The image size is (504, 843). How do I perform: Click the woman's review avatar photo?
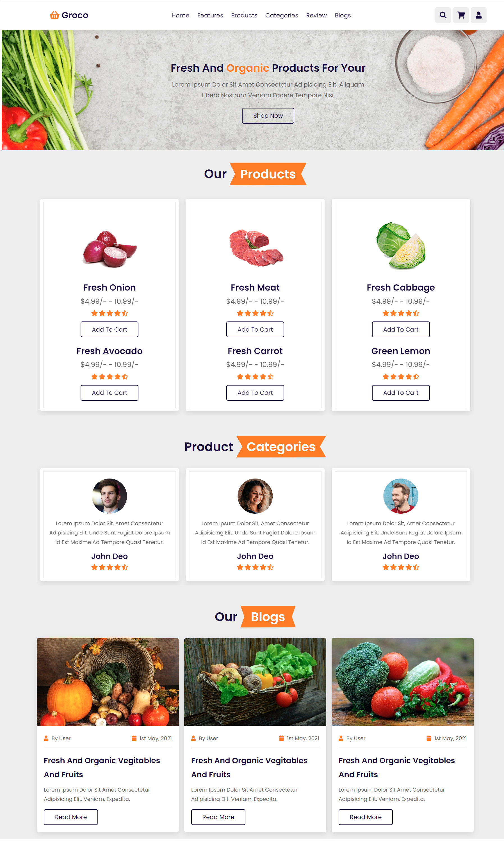coord(255,496)
